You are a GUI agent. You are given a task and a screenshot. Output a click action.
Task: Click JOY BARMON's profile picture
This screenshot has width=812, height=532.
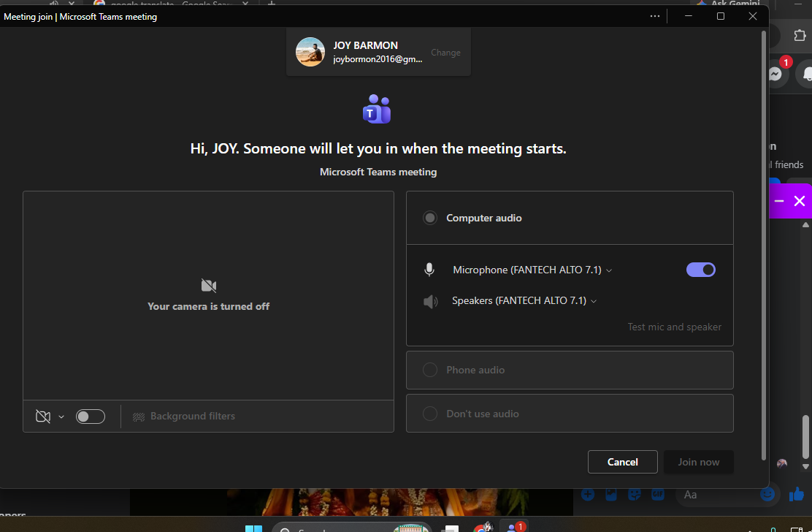click(310, 52)
